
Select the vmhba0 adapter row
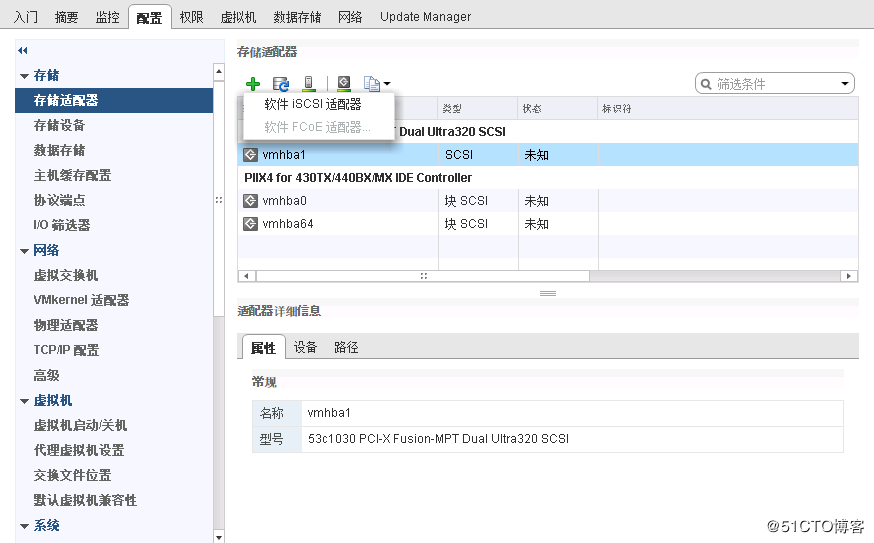(548, 201)
